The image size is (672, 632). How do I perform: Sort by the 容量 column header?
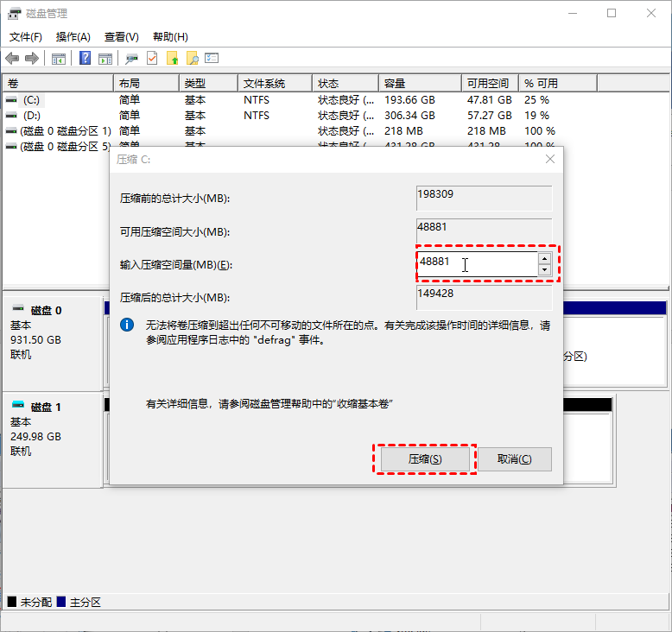[420, 83]
